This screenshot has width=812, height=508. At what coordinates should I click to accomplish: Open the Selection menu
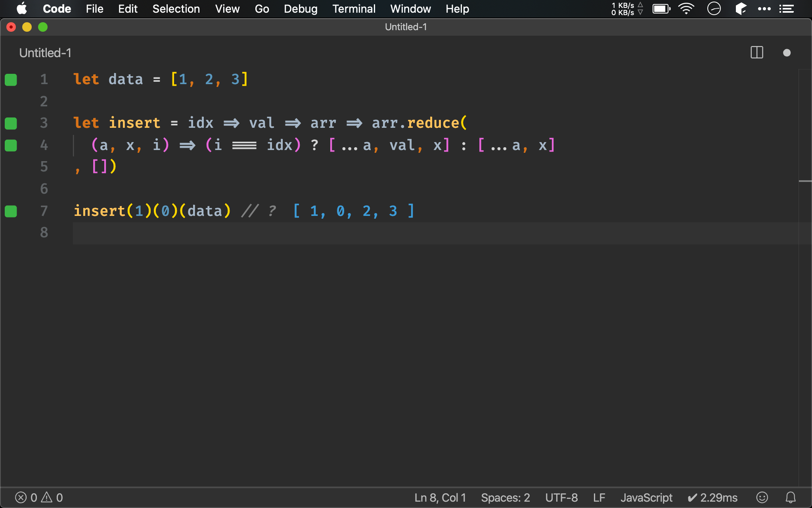(x=176, y=9)
